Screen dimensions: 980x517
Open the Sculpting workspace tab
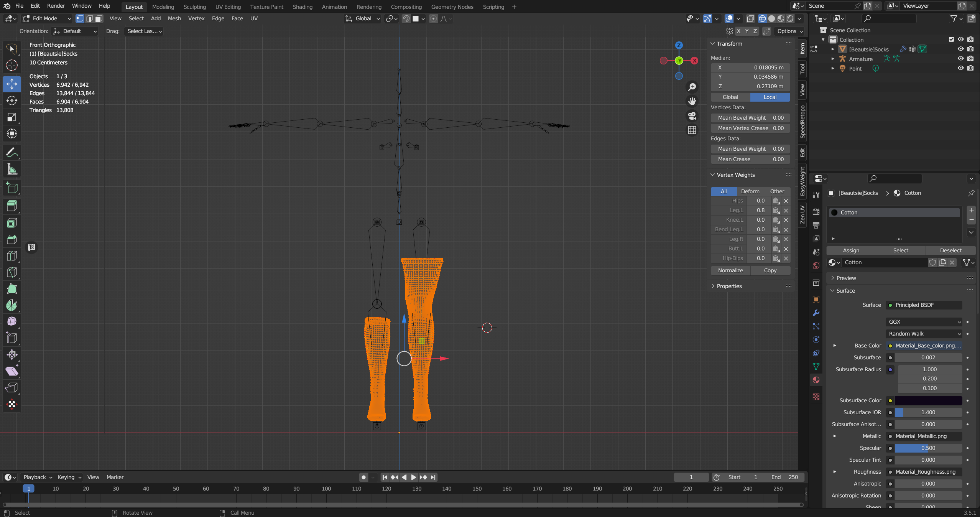pyautogui.click(x=194, y=7)
